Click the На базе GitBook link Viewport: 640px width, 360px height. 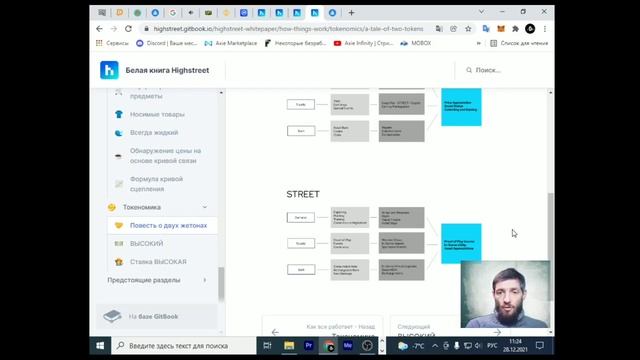coord(156,316)
